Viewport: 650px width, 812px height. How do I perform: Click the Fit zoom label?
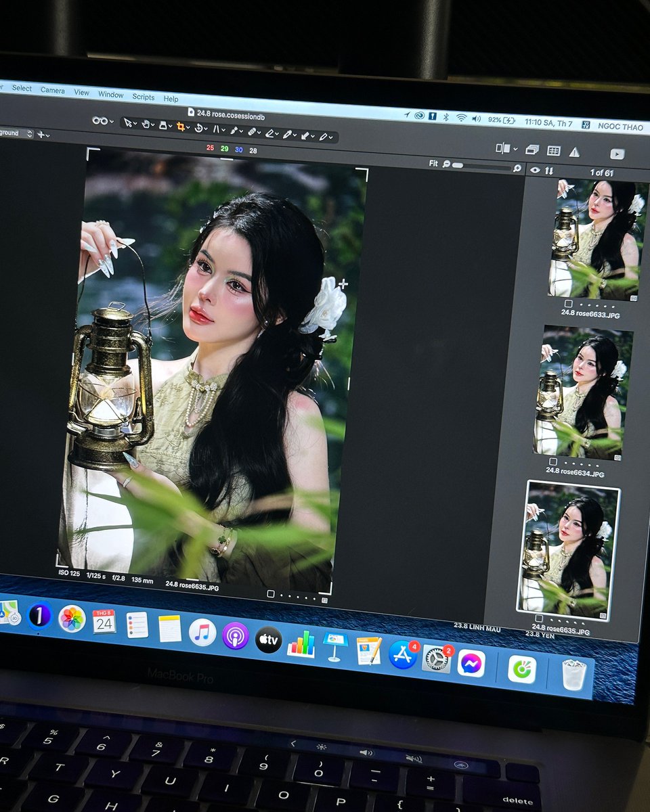[x=433, y=164]
